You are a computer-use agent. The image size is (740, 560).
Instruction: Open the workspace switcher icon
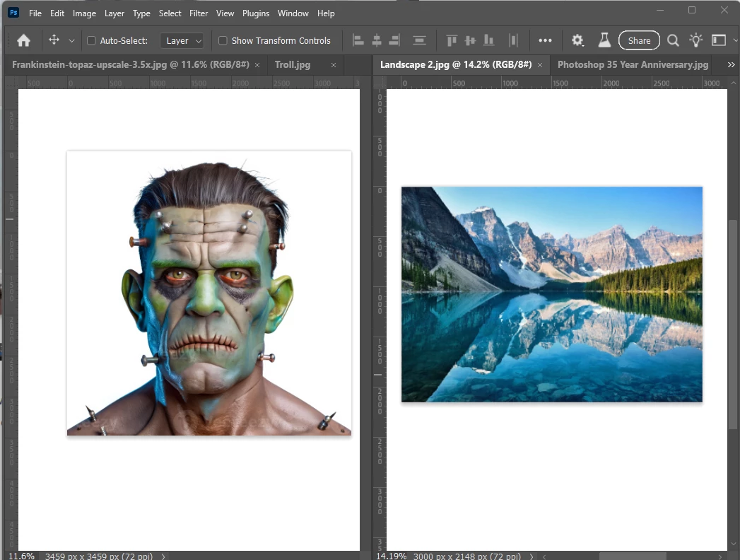tap(719, 40)
